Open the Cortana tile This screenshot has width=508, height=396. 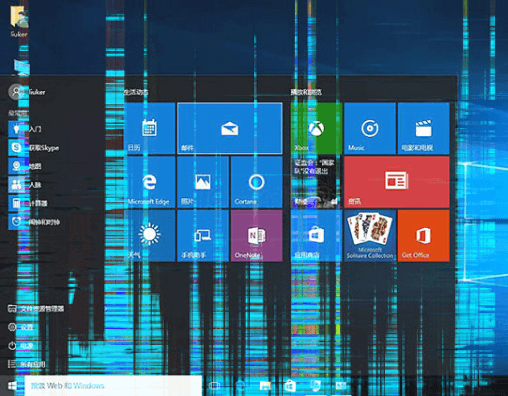pyautogui.click(x=256, y=182)
